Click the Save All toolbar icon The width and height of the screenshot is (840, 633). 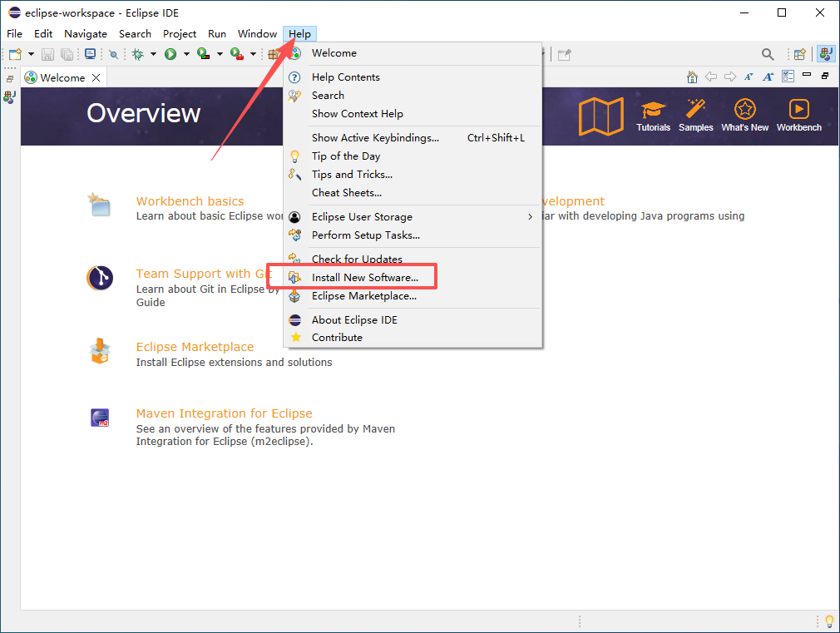67,54
